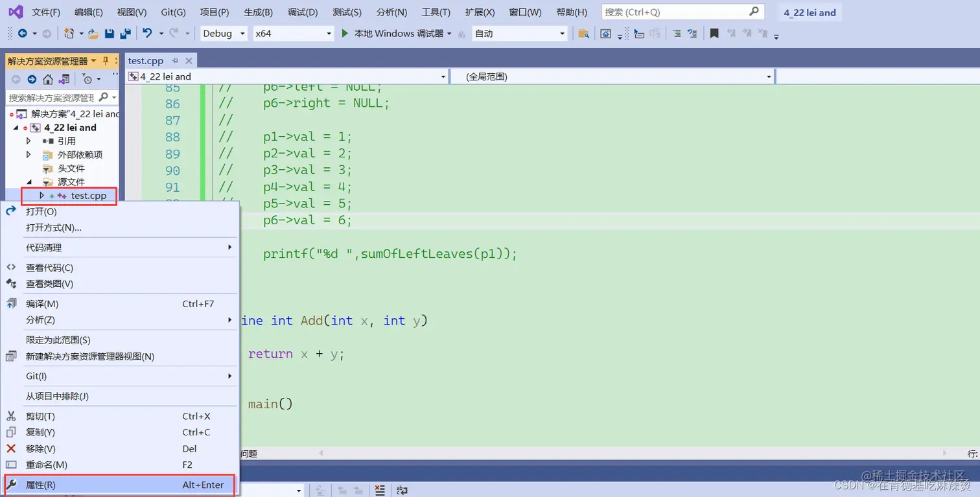
Task: Click the wrench icon beside 属性(R)
Action: [x=11, y=485]
